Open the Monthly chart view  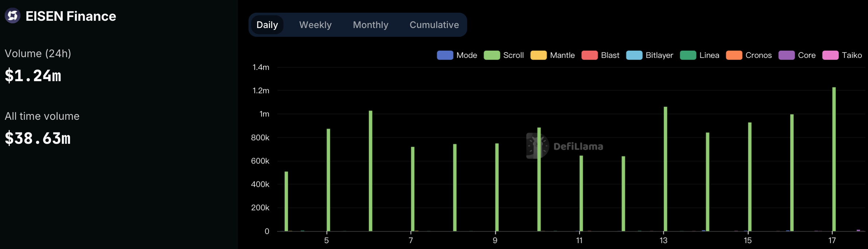coord(370,25)
